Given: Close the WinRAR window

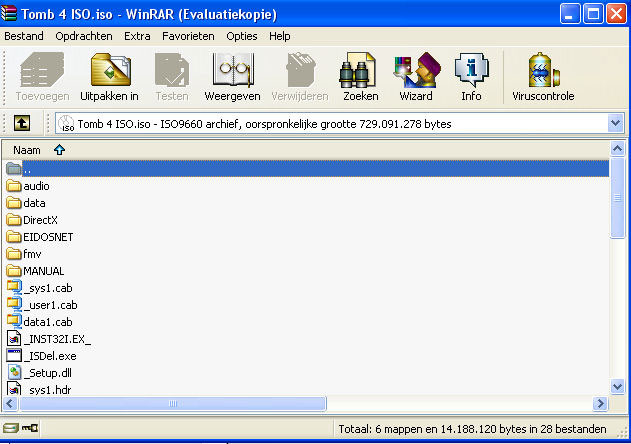Looking at the screenshot, I should 617,14.
